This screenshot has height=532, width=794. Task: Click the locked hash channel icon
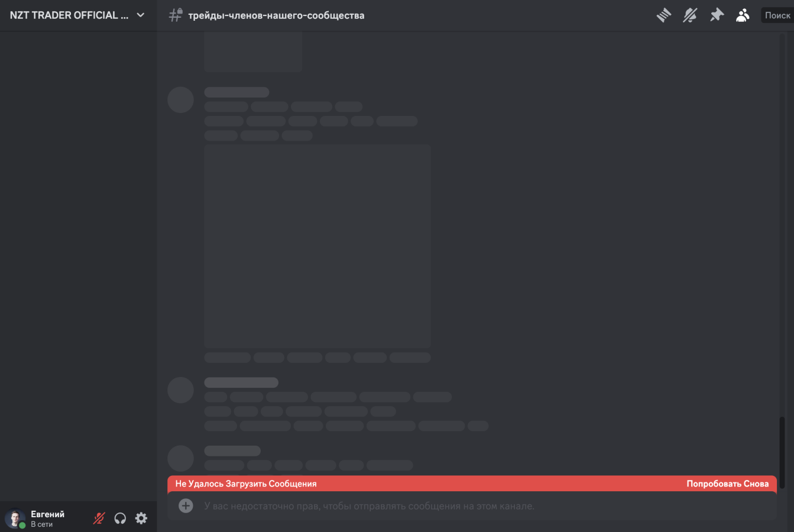click(176, 15)
